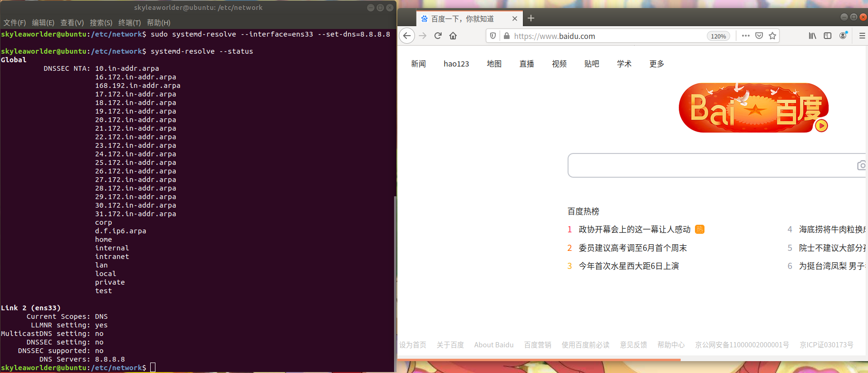This screenshot has width=868, height=373.
Task: Click footer About Baidu link
Action: [x=494, y=345]
